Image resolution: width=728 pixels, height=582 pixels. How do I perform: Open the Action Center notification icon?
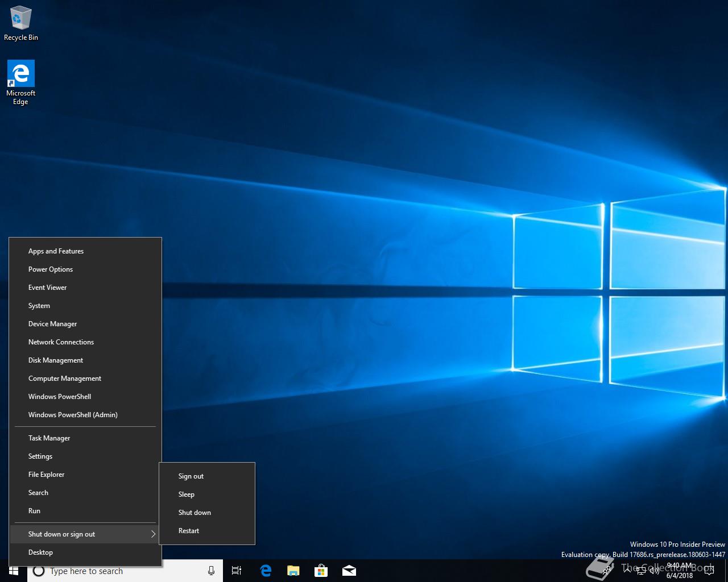[709, 571]
